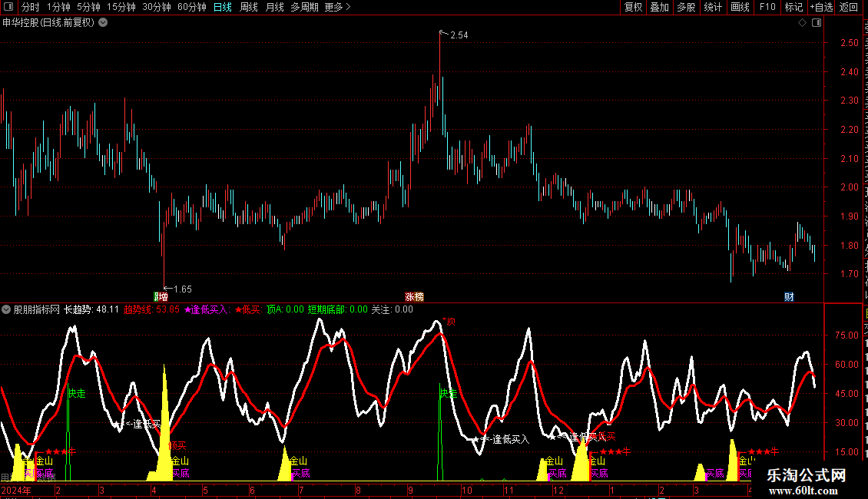Click the 关注: 0.00 legend value
868x499 pixels.
pyautogui.click(x=392, y=309)
